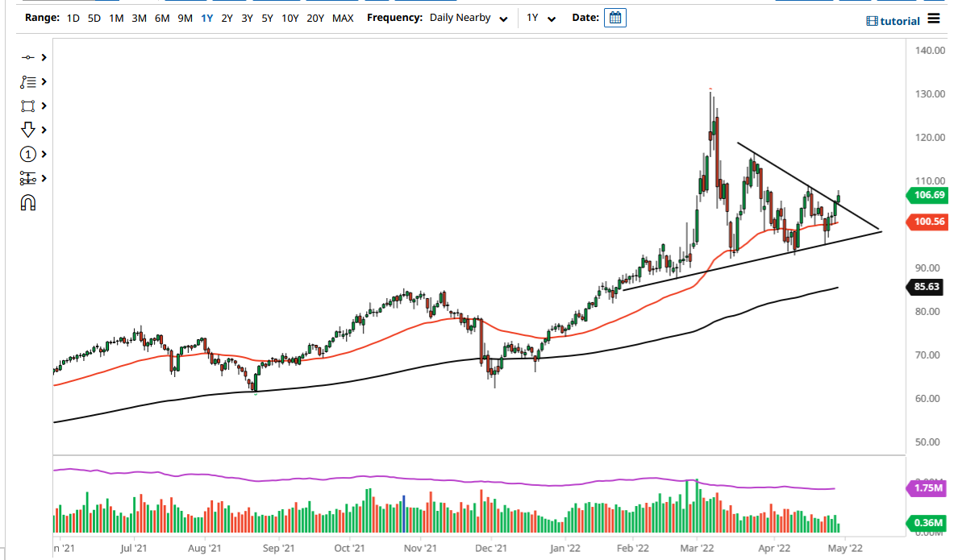Image resolution: width=954 pixels, height=560 pixels.
Task: Select the polygon shape tool
Action: pyautogui.click(x=27, y=106)
